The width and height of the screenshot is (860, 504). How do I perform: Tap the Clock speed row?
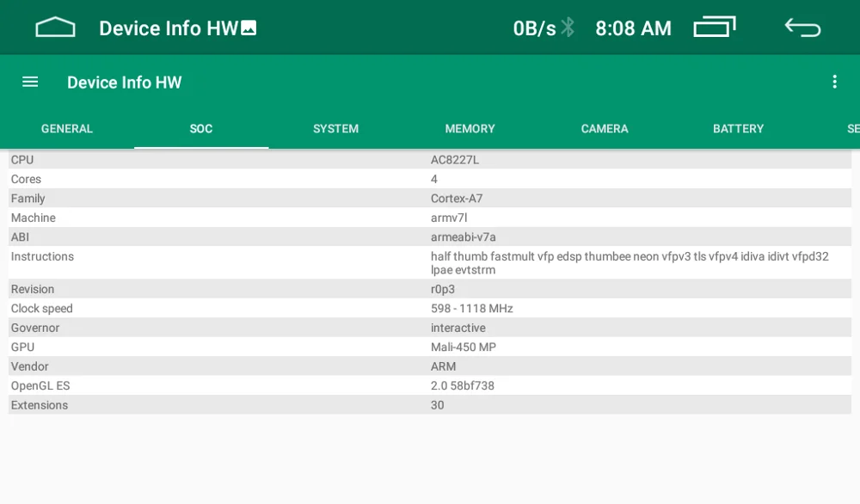click(x=430, y=308)
